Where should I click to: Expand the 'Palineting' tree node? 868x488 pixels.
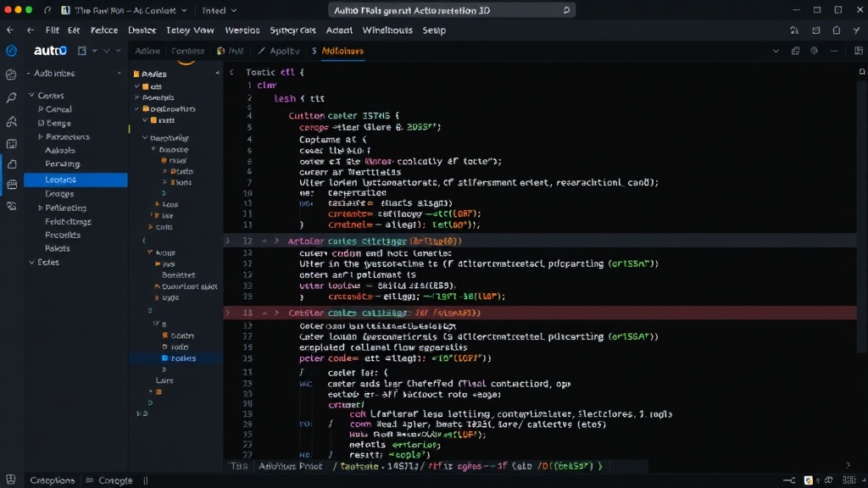click(41, 208)
